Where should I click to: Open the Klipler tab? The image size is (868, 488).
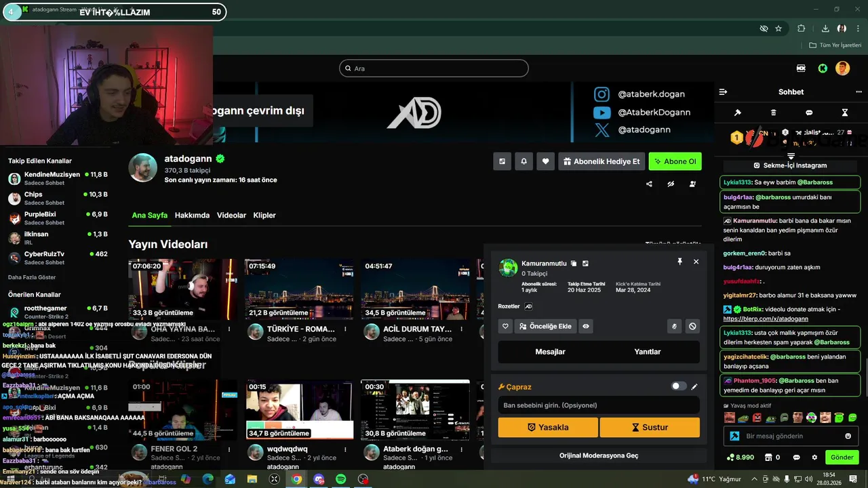point(264,215)
